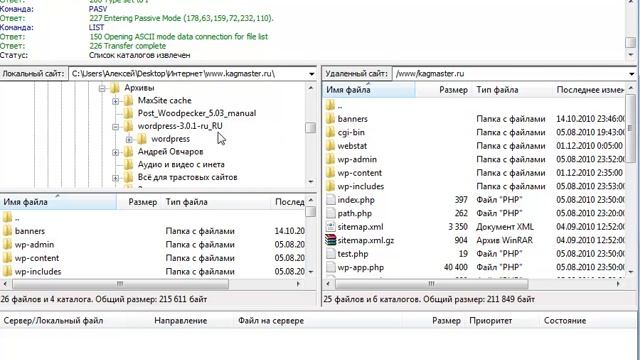The image size is (640, 360).
Task: Select the remote cgi-bin folder icon
Action: click(x=330, y=132)
